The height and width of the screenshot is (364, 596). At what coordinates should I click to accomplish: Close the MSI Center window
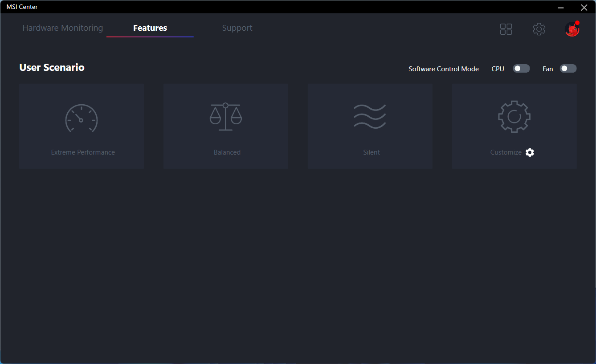584,7
